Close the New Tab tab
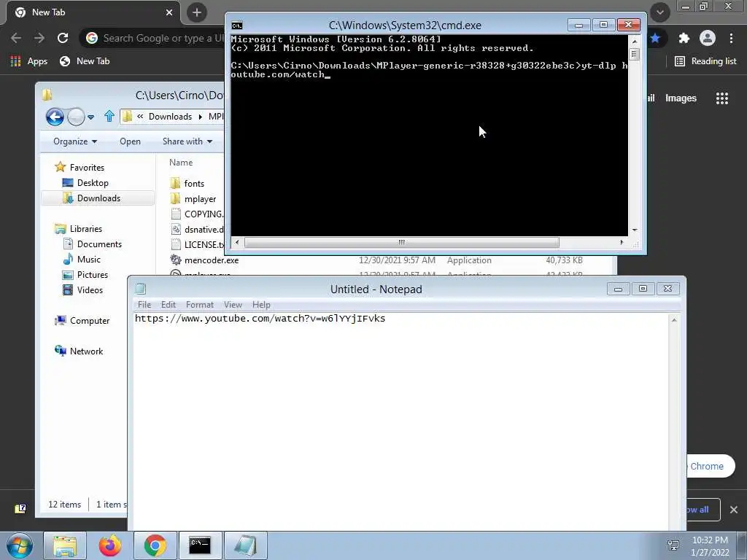Viewport: 747px width, 560px height. tap(169, 12)
